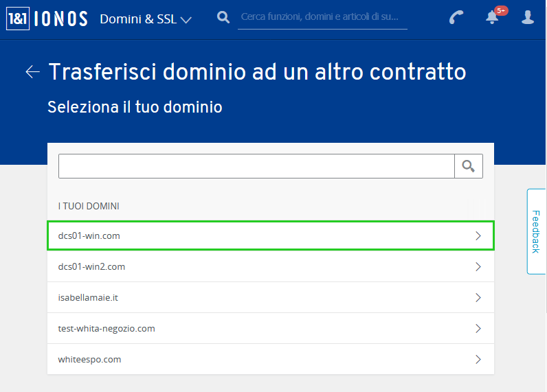
Task: Select the dcs01-win2.com domain
Action: (271, 266)
